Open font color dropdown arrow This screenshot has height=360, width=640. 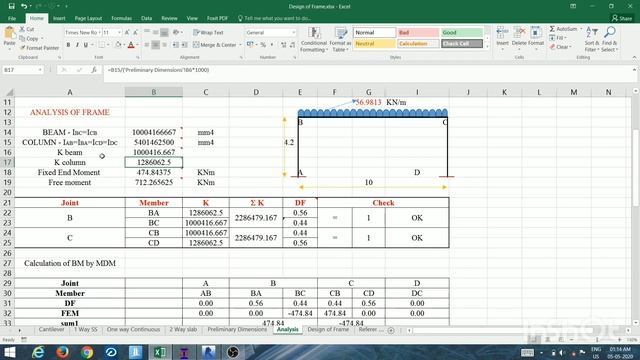pos(138,45)
